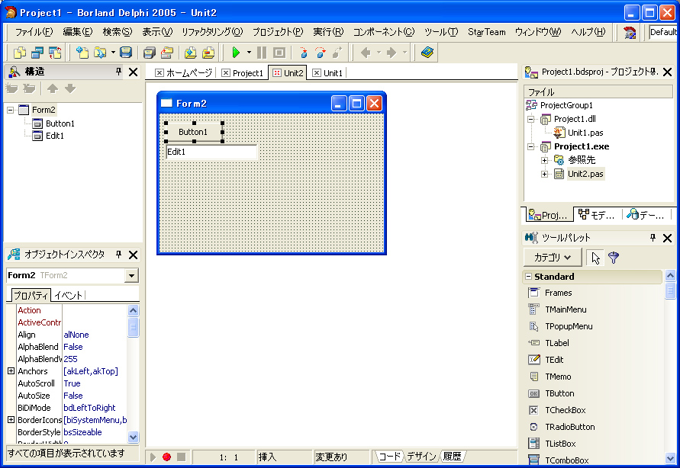Collapse Project1.exe node in project tree
Screen dimensions: 680x468
point(530,147)
